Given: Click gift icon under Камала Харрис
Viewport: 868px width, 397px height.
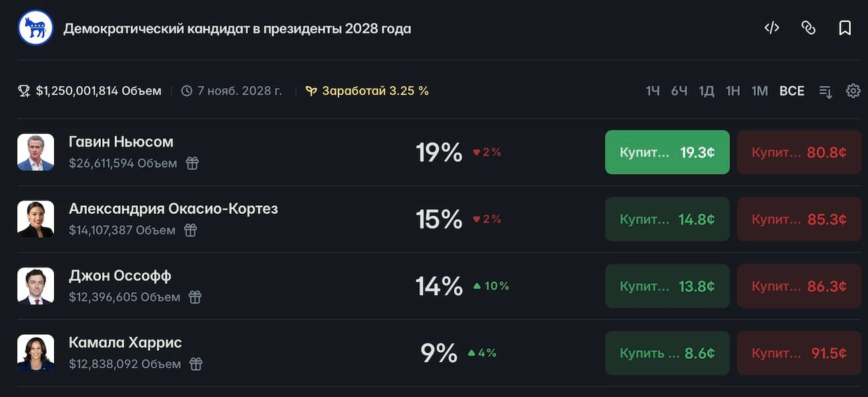Looking at the screenshot, I should (x=196, y=364).
